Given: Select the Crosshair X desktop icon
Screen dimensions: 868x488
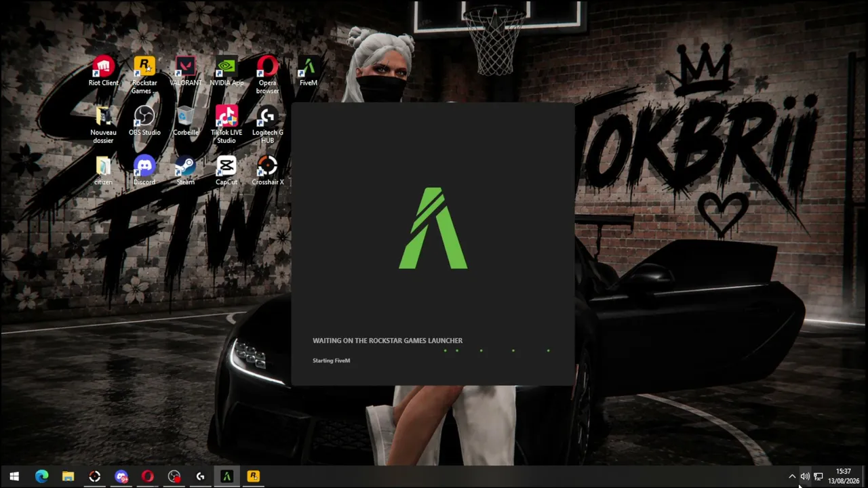Looking at the screenshot, I should 267,171.
